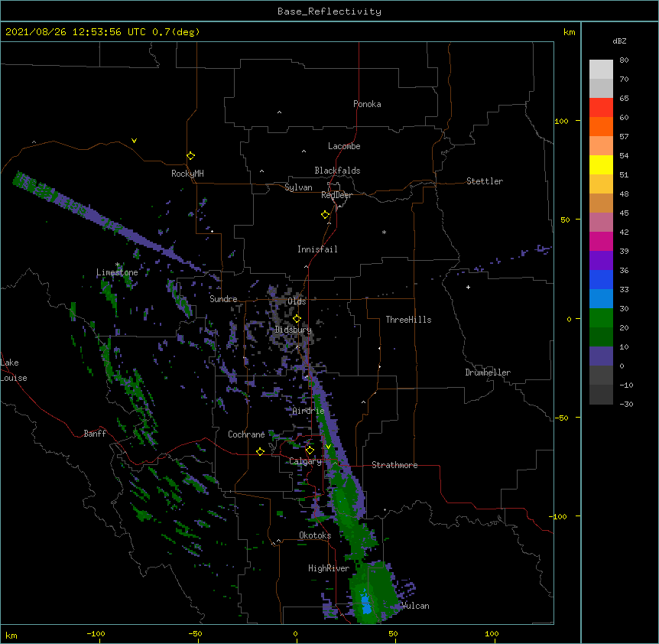Click the dBZ legend heading

(619, 41)
